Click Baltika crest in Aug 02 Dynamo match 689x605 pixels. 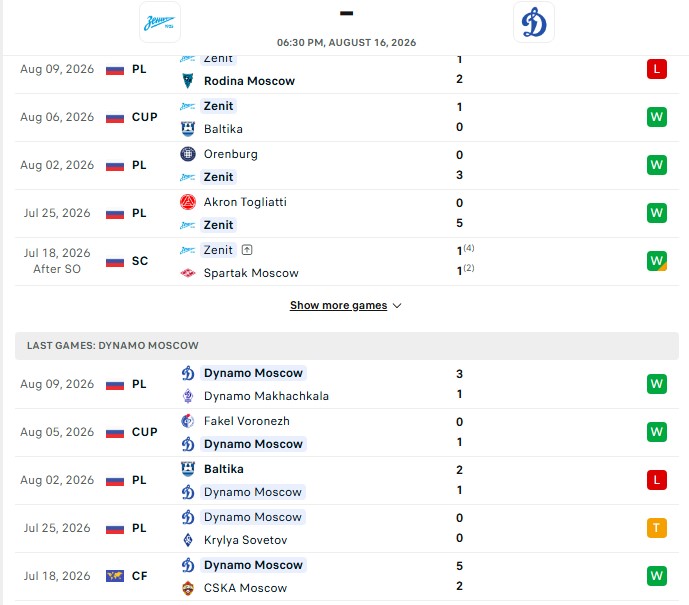(188, 469)
